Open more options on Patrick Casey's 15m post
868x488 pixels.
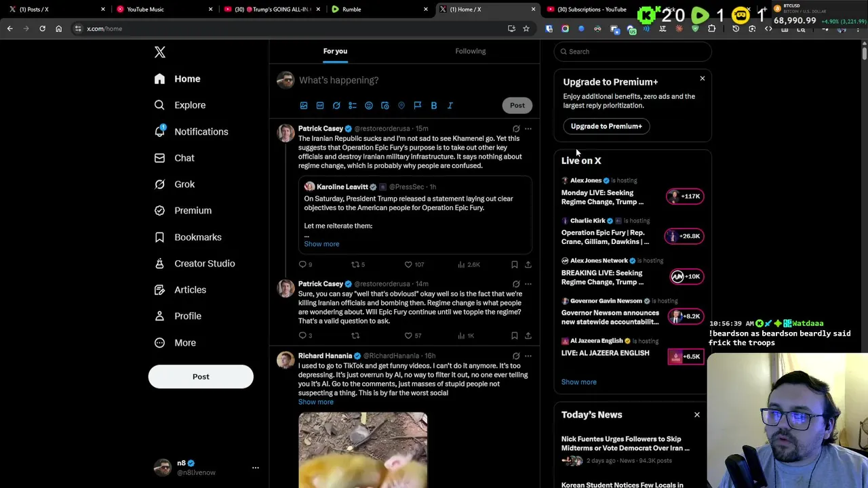(x=528, y=129)
